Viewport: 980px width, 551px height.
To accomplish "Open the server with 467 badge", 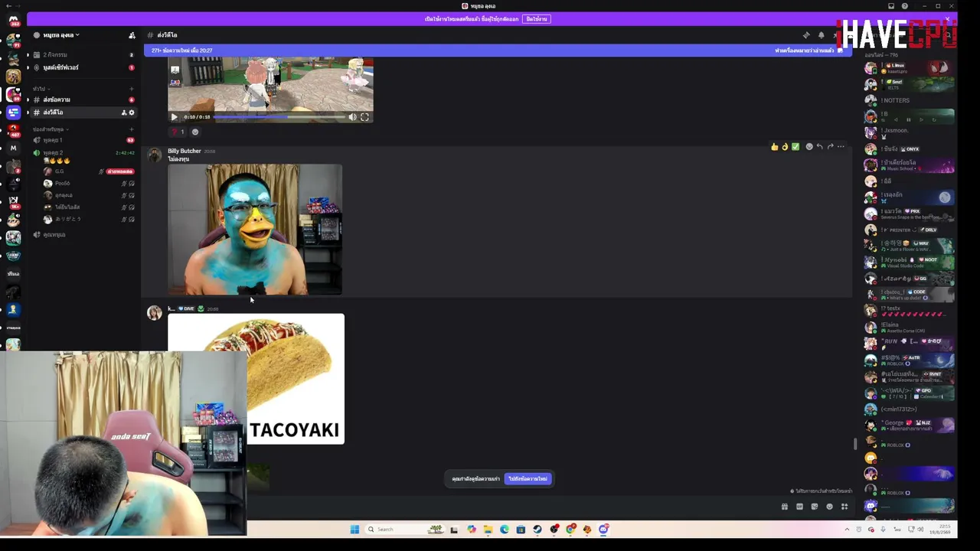I will click(13, 131).
